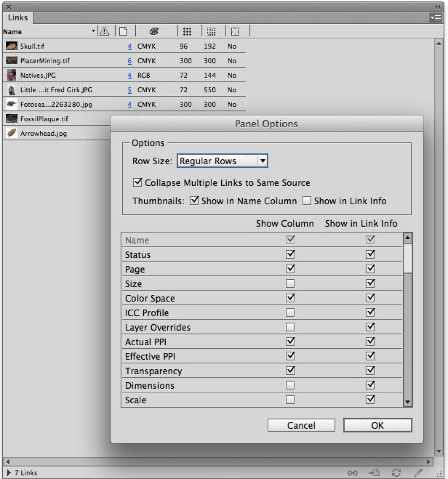This screenshot has width=448, height=479.
Task: Click the Effective PPI column header icon
Action: click(x=211, y=31)
